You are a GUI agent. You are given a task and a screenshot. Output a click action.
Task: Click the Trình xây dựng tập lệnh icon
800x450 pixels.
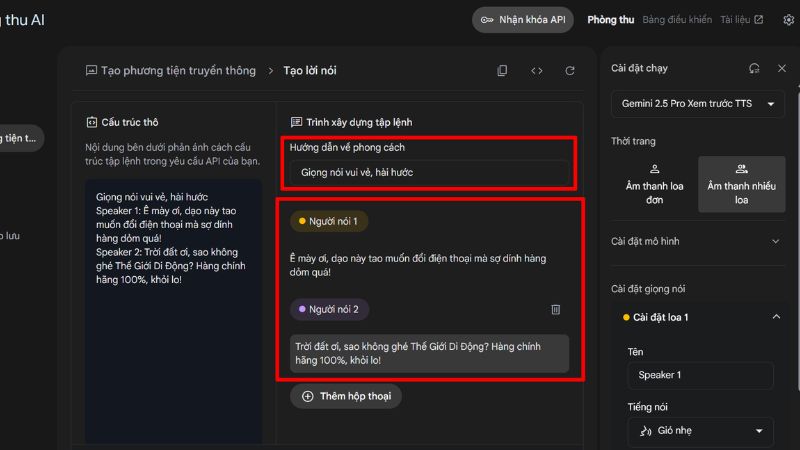pos(296,122)
